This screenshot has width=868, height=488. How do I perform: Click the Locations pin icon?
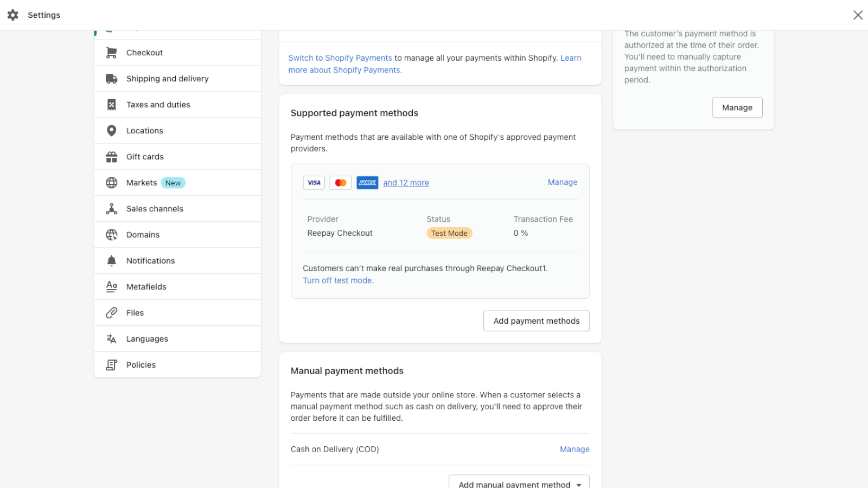point(112,131)
